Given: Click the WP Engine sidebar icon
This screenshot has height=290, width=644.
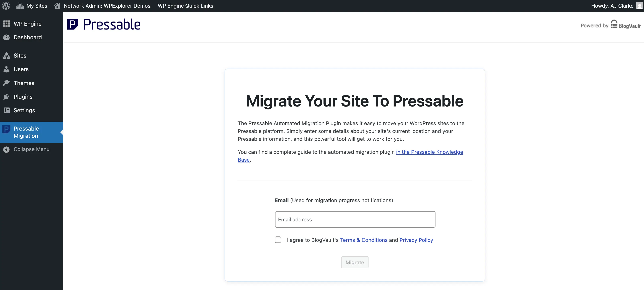Looking at the screenshot, I should 6,24.
